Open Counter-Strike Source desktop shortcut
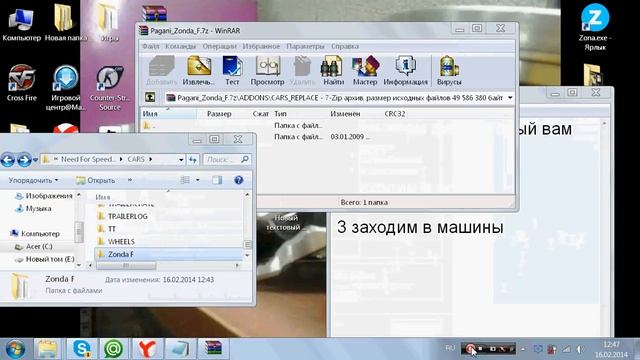The image size is (640, 360). coord(110,89)
